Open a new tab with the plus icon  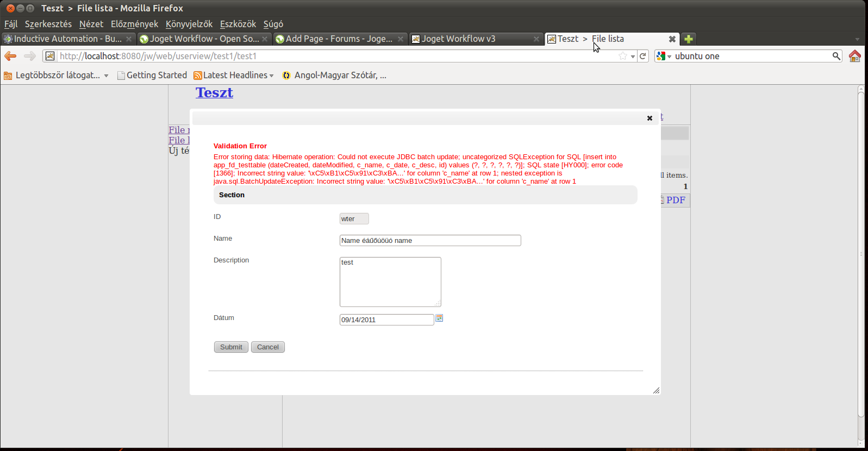pyautogui.click(x=688, y=39)
